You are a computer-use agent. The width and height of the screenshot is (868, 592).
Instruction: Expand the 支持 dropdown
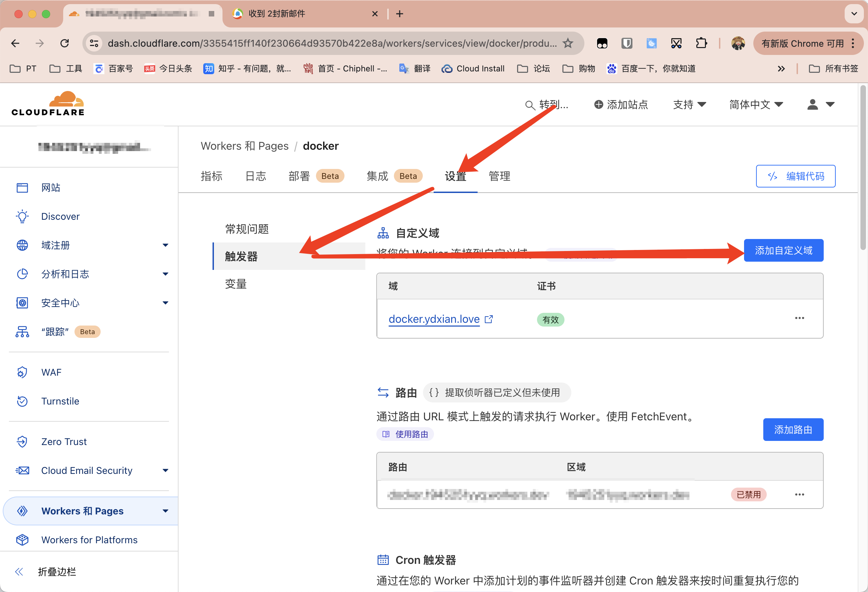[x=689, y=105]
